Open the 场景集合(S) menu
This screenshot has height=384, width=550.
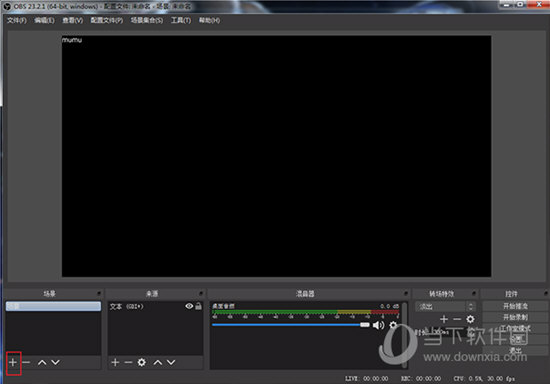(147, 20)
